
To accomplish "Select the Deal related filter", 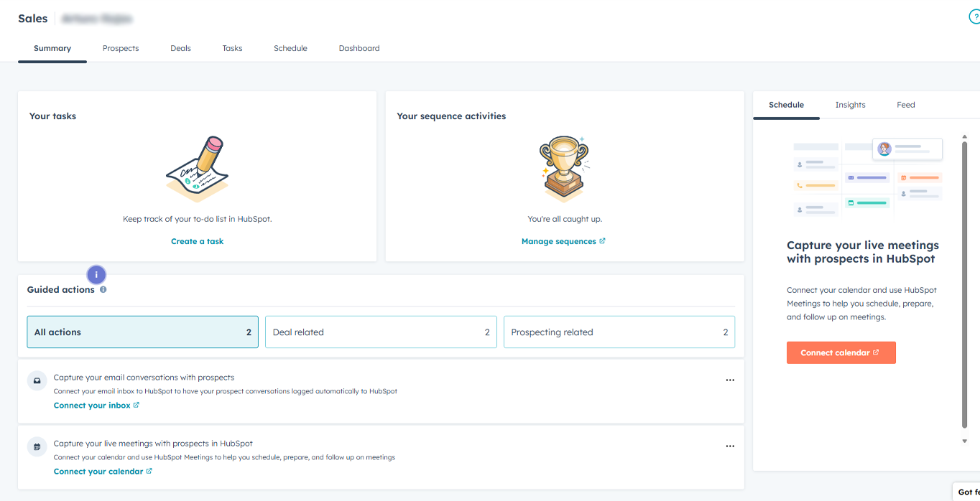I will 381,332.
